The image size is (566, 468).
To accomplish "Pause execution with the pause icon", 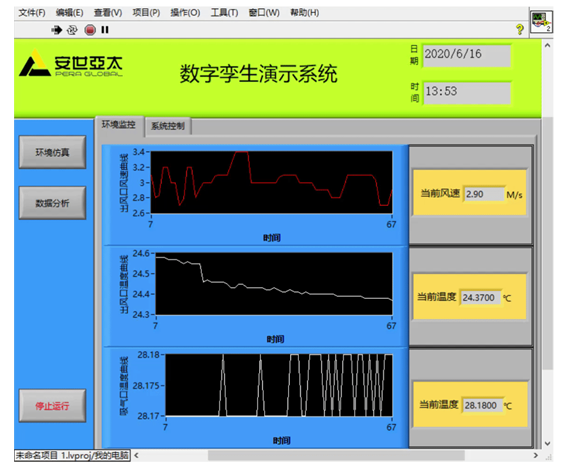I will click(105, 30).
